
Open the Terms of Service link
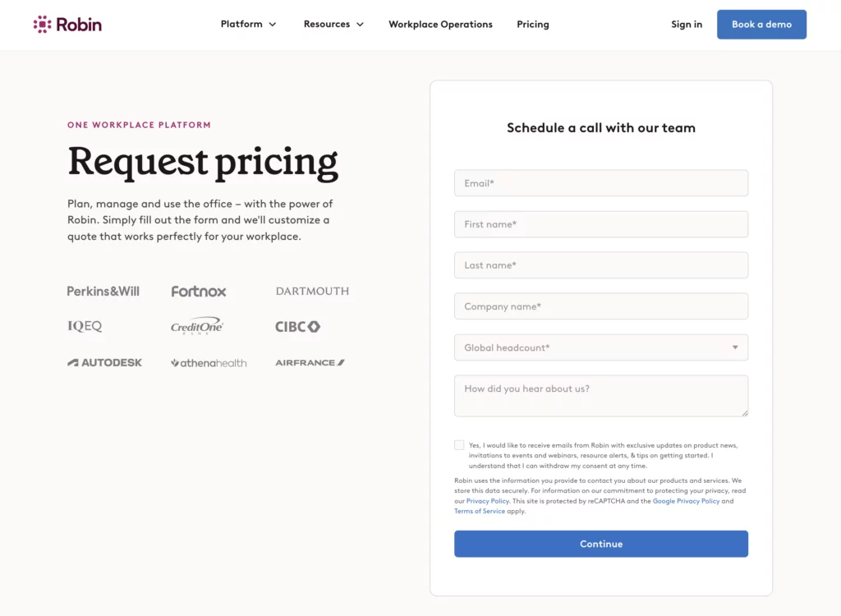coord(479,510)
